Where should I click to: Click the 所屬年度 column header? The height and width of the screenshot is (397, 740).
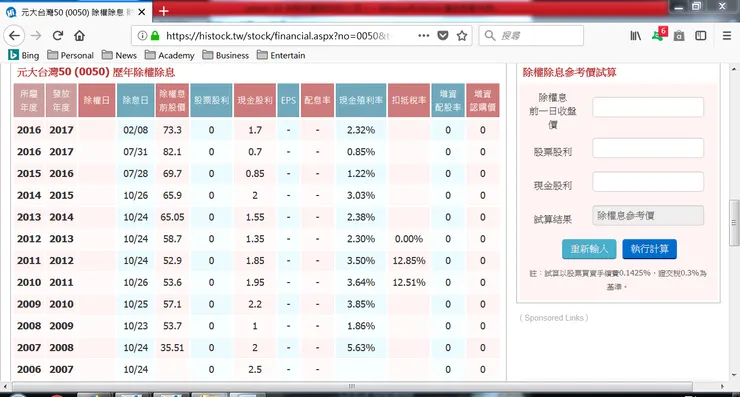pyautogui.click(x=29, y=101)
